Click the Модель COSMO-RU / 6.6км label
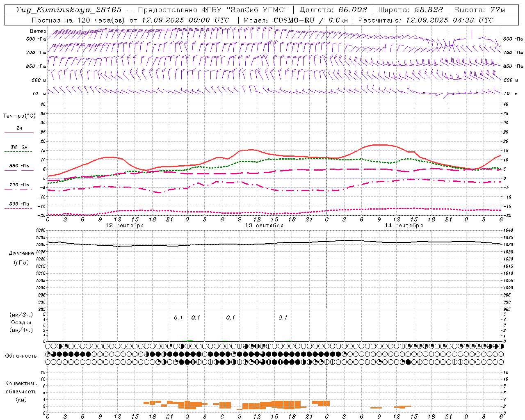This screenshot has height=420, width=525. point(295,20)
